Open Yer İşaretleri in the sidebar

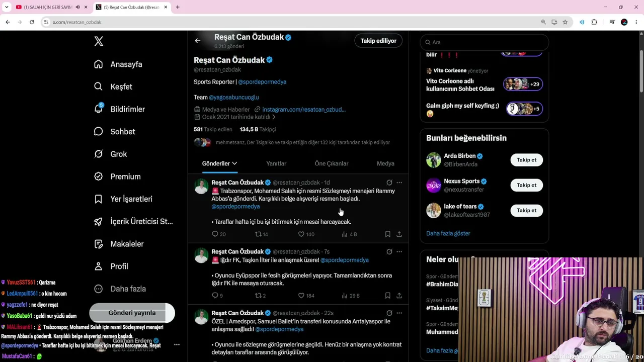(x=124, y=199)
